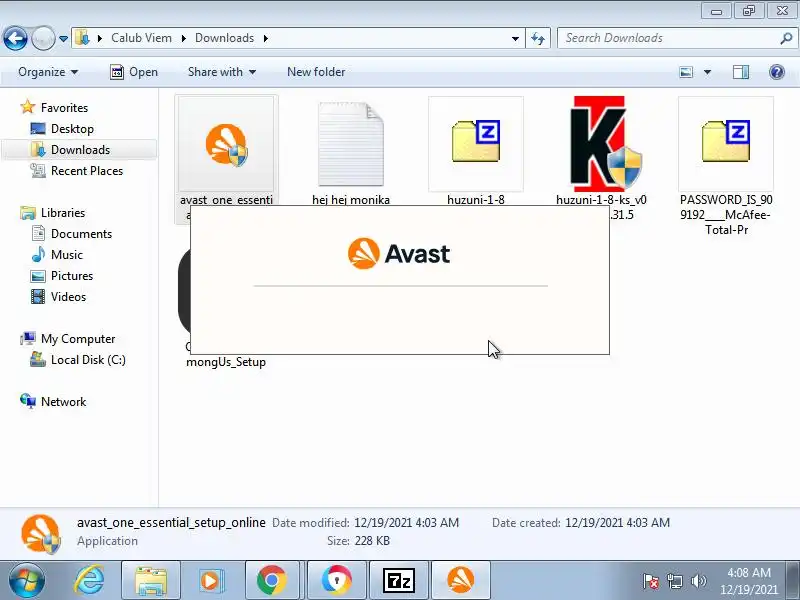Click the Help question mark icon
Viewport: 800px width, 600px height.
777,72
